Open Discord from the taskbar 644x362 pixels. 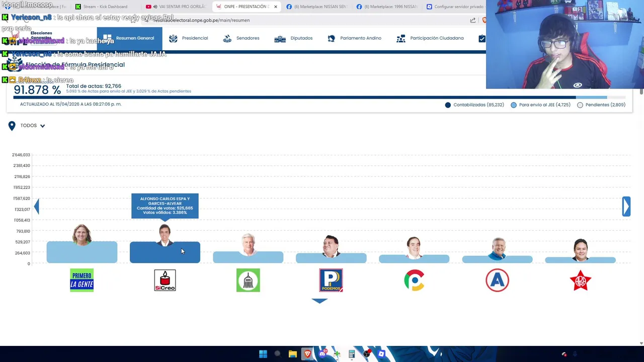[323, 354]
